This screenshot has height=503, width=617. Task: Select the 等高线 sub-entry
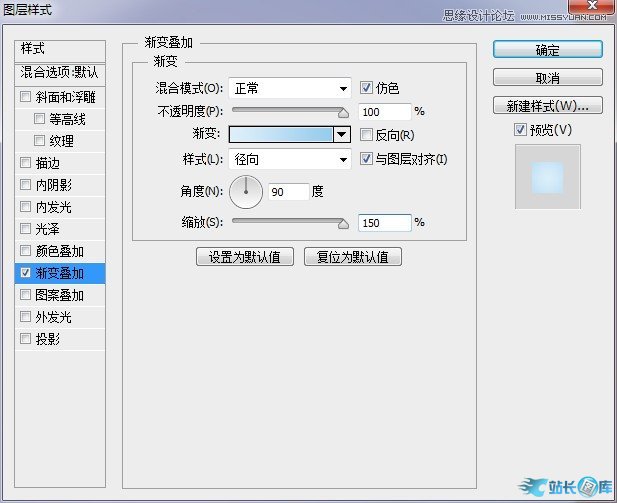(60, 119)
